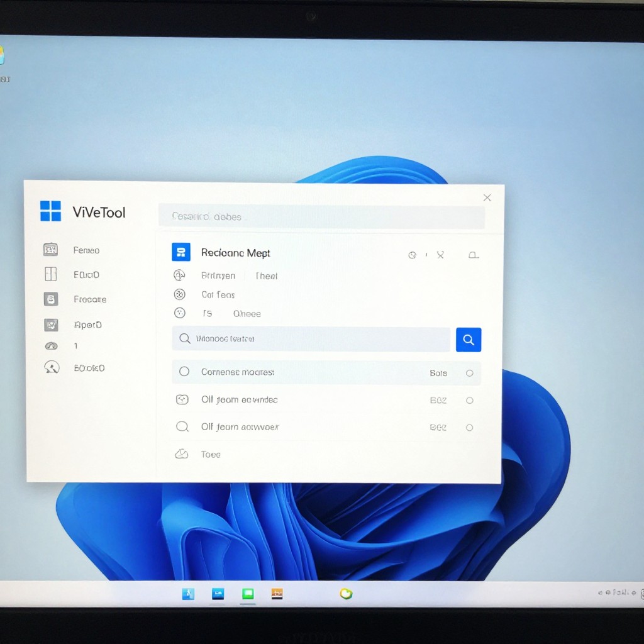Screen dimensions: 644x644
Task: Click the Oheee label
Action: click(247, 314)
